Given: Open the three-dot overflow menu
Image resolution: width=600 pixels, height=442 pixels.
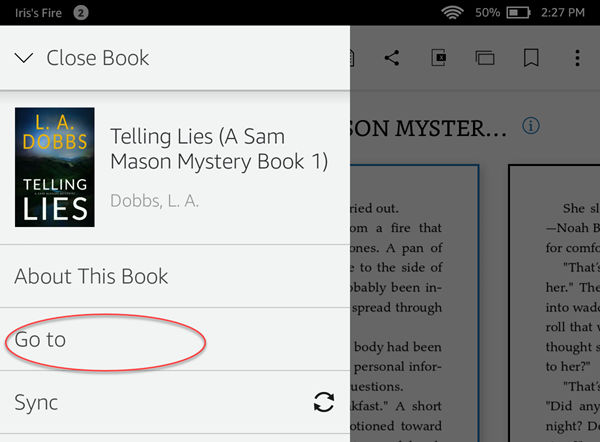Looking at the screenshot, I should (x=577, y=58).
